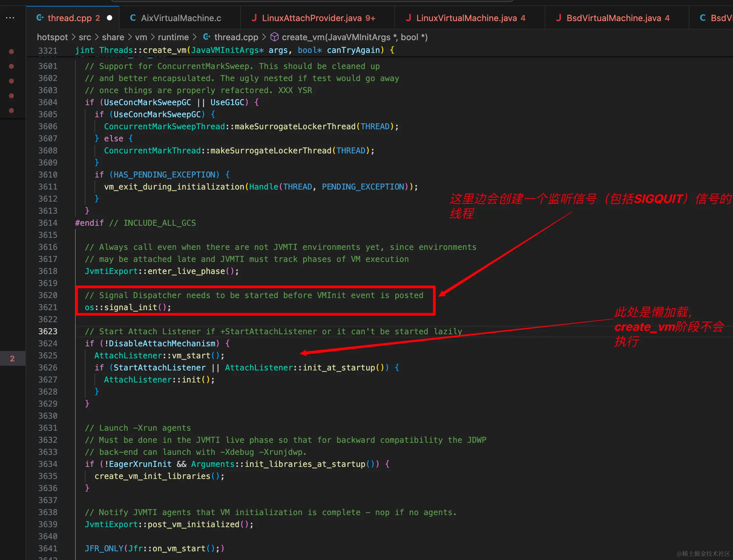Expand the hotspot breadcrumb folder
Viewport: 733px width, 560px height.
pyautogui.click(x=52, y=37)
